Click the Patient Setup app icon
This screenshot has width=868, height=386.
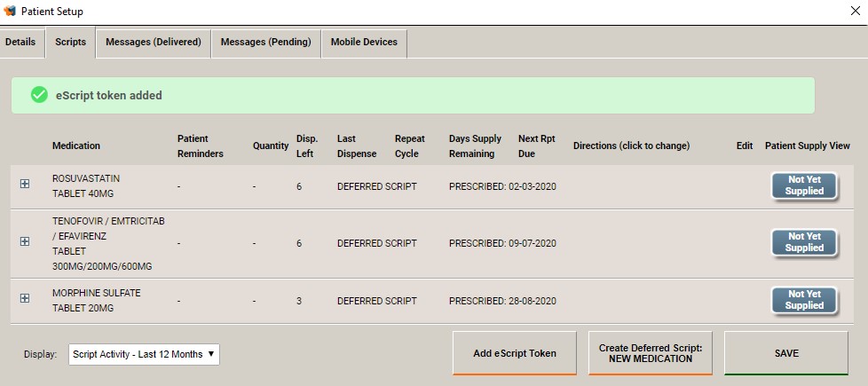[x=10, y=11]
